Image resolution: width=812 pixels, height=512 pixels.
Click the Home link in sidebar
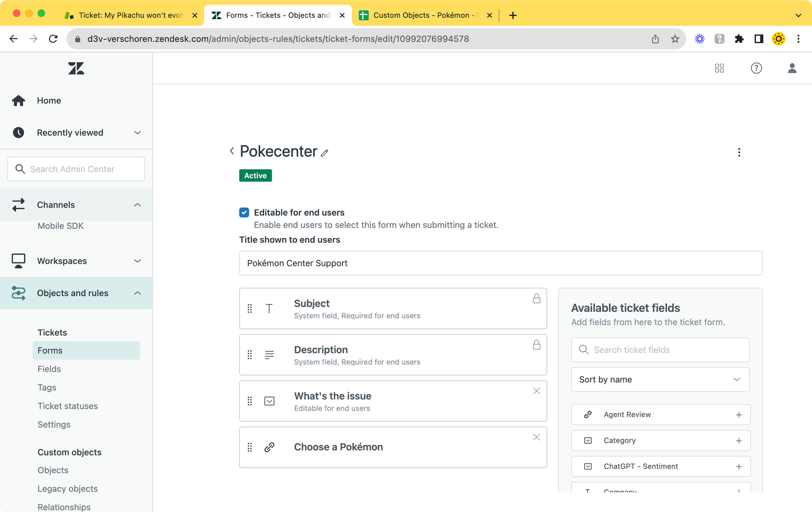tap(49, 100)
